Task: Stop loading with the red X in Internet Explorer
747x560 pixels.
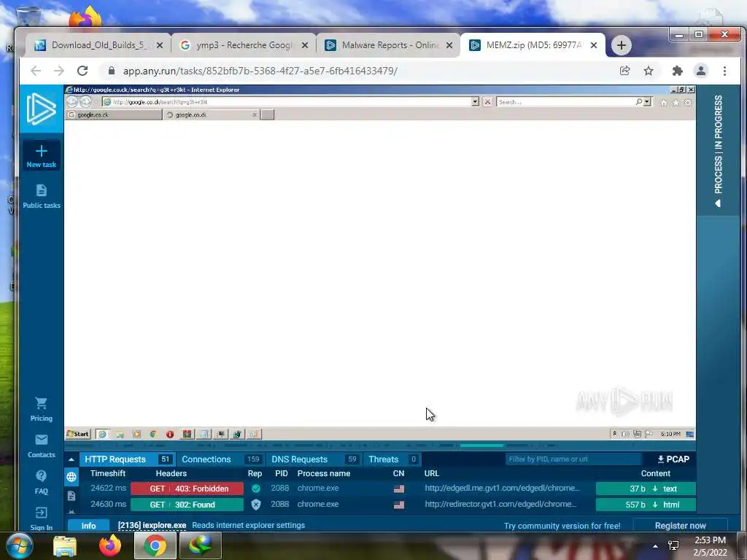Action: [487, 102]
